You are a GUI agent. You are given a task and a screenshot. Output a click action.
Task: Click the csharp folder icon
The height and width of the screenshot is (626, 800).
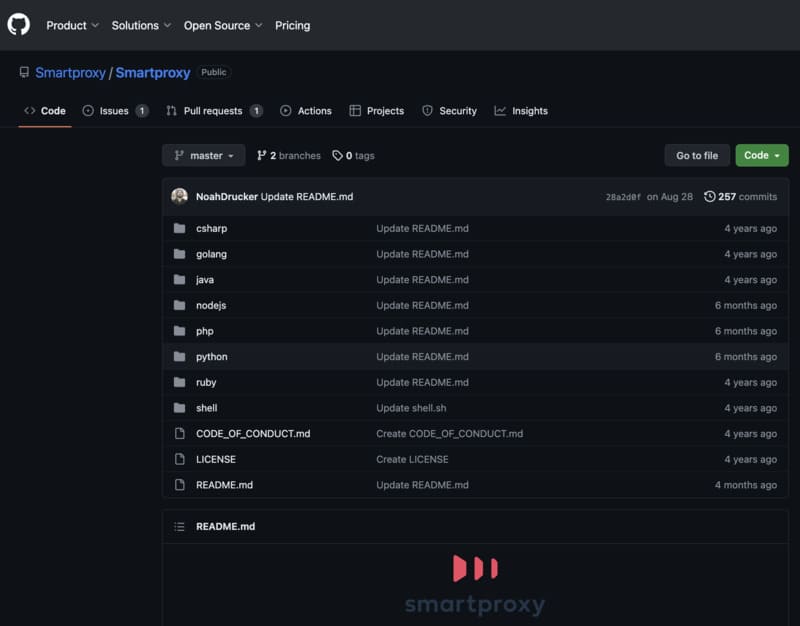pos(180,228)
